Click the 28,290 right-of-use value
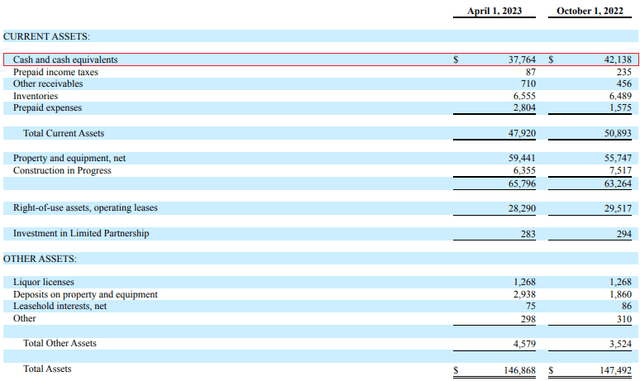Viewport: 640px width, 381px height. (x=522, y=209)
